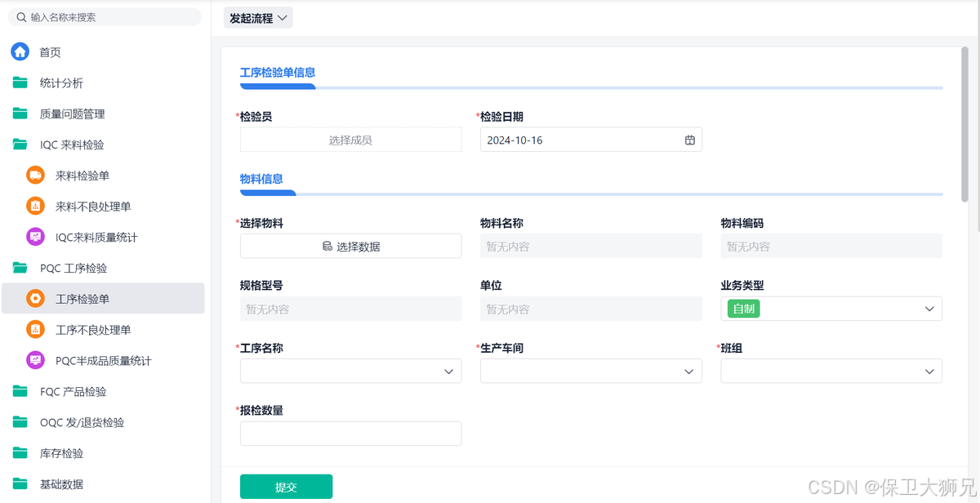
Task: Click the folder icon beside 统计分析
Action: pyautogui.click(x=20, y=83)
